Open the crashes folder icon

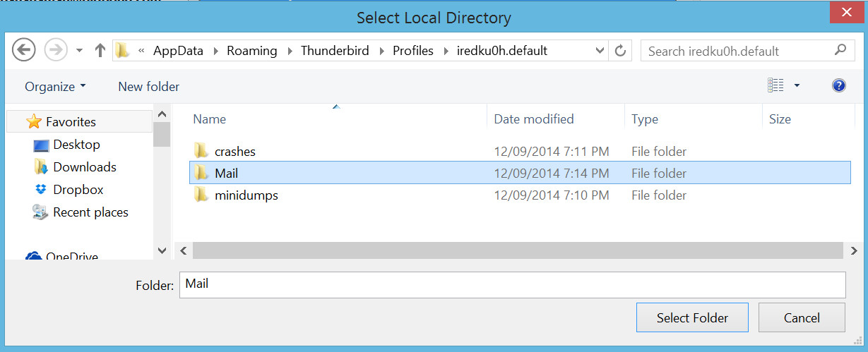tap(201, 151)
